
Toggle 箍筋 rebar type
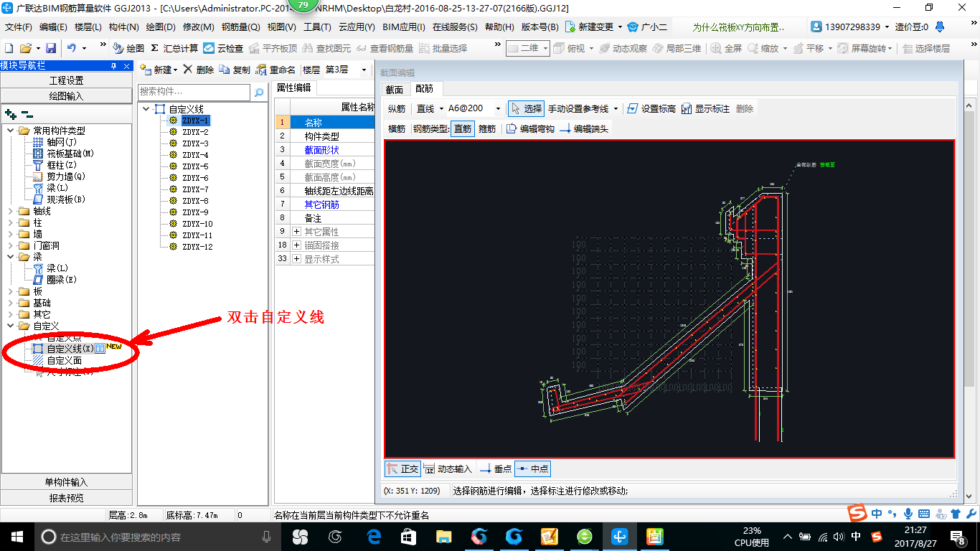pyautogui.click(x=487, y=128)
